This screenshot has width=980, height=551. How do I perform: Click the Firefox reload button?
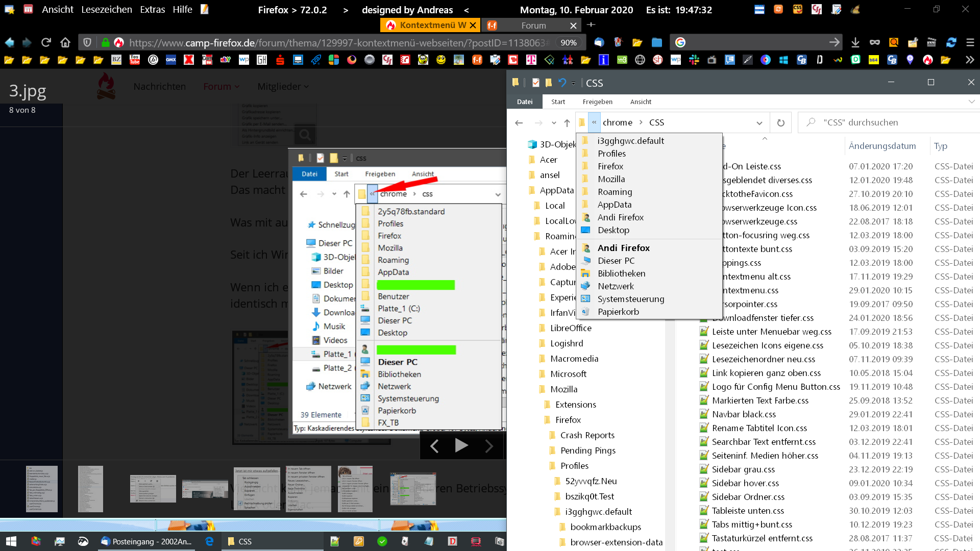[46, 42]
